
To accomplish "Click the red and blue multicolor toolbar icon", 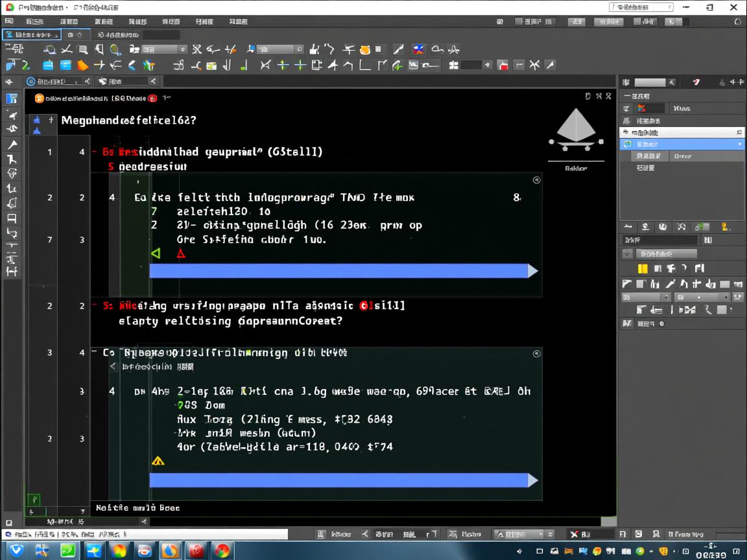I will [x=418, y=50].
